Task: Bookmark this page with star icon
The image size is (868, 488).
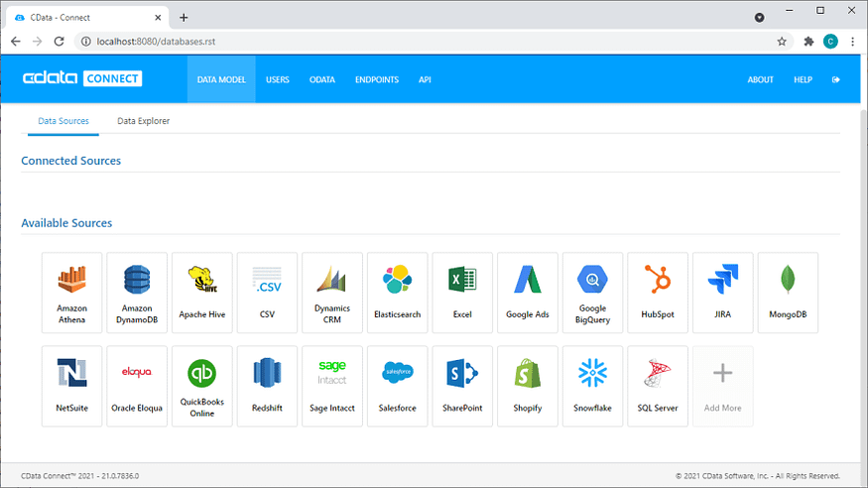Action: click(x=782, y=42)
